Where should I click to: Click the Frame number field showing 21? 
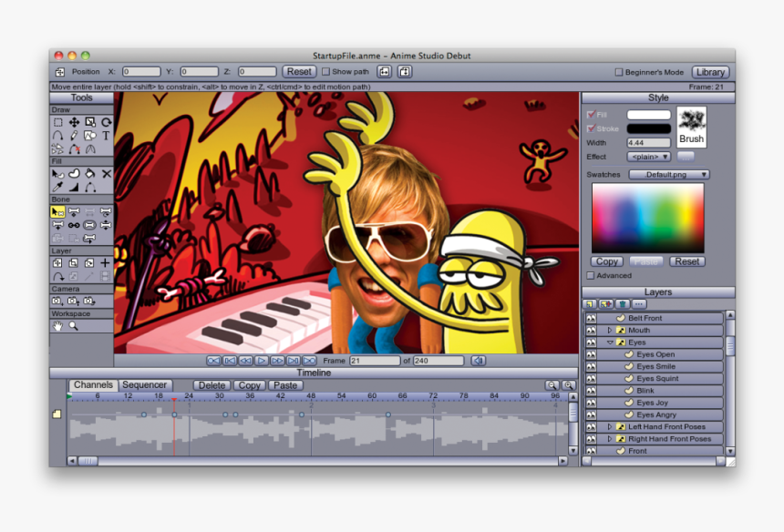[x=375, y=361]
